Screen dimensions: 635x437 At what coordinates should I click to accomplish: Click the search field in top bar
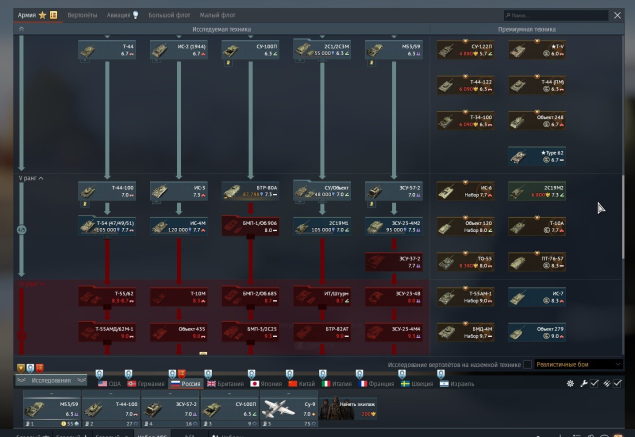pos(555,16)
